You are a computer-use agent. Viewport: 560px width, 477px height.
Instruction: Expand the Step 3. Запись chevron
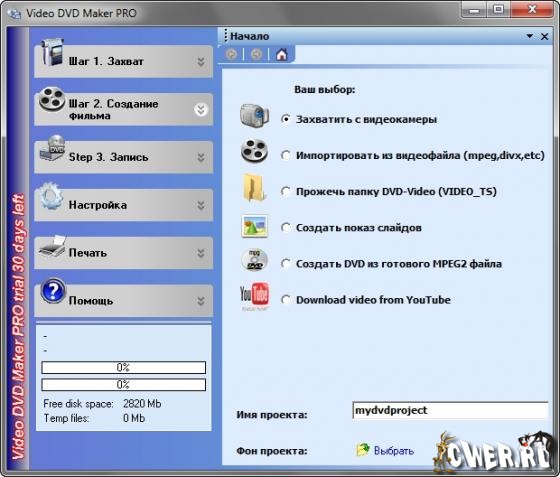[201, 157]
